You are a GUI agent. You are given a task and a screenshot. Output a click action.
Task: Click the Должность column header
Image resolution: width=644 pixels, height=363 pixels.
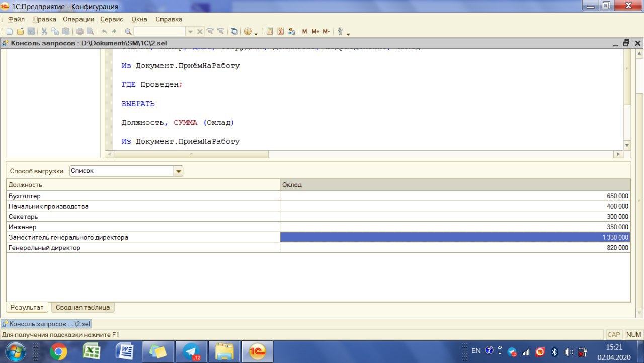[x=143, y=185]
